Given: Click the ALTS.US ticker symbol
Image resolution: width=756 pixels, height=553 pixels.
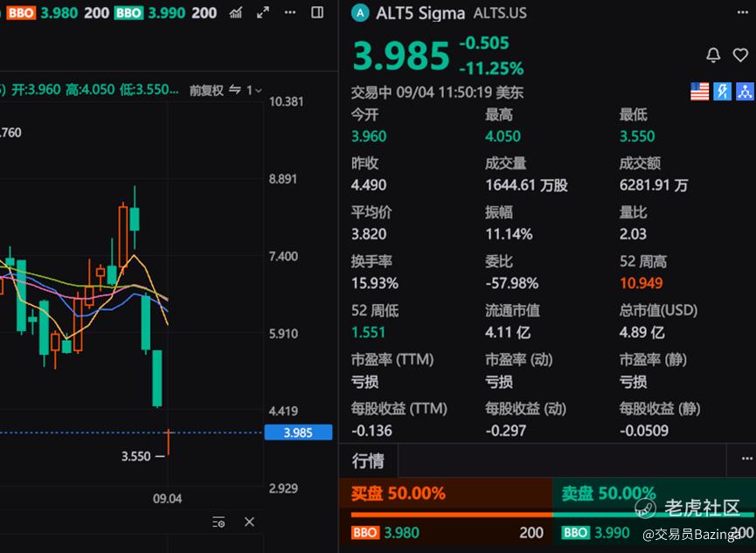Looking at the screenshot, I should [x=500, y=13].
